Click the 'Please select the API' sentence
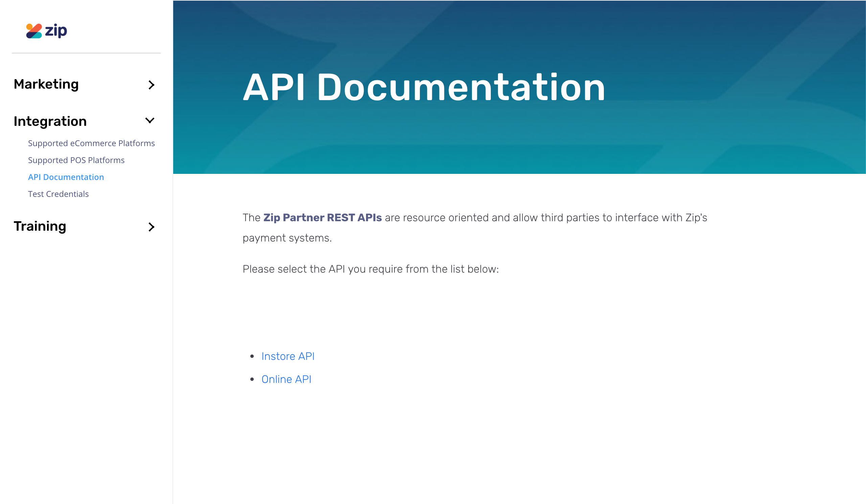The image size is (866, 504). (370, 269)
